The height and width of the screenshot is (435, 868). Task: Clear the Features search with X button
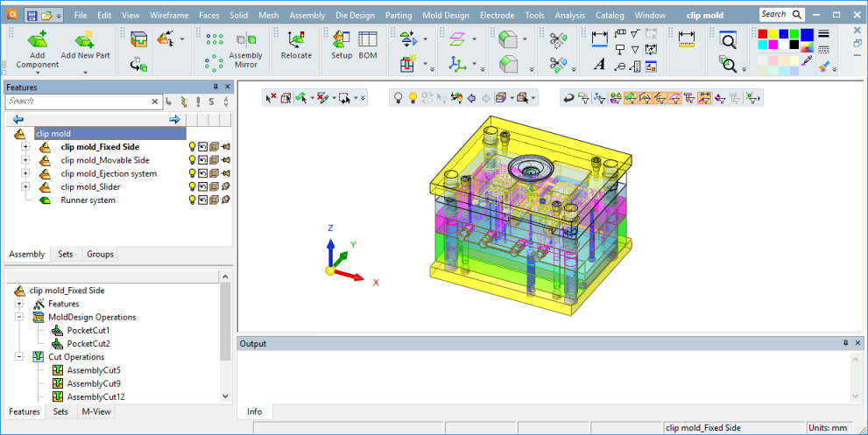(x=155, y=102)
